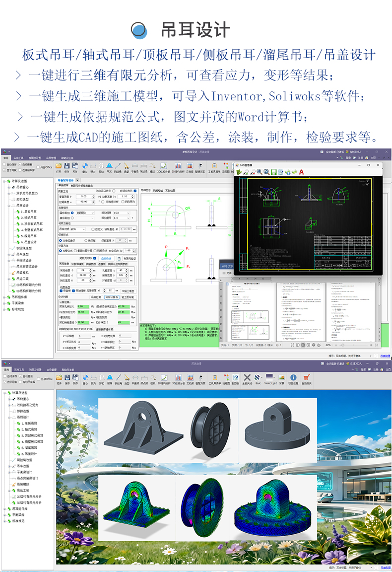Click the 自动设计 button
Viewport: 392px width, 572px height.
[106, 258]
